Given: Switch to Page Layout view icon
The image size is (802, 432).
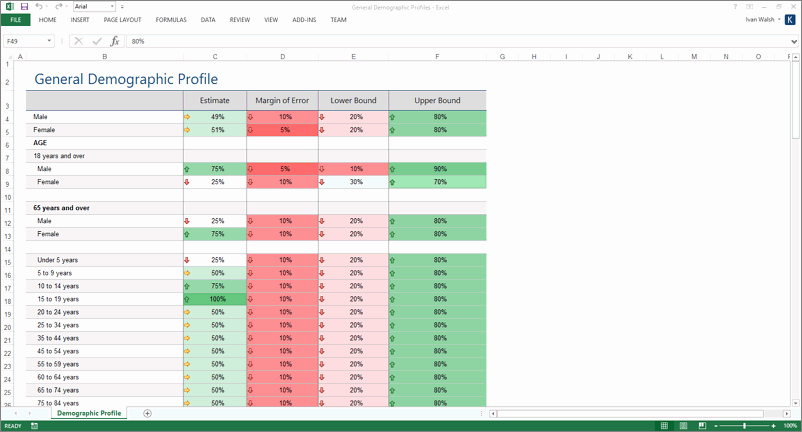Looking at the screenshot, I should click(x=683, y=425).
